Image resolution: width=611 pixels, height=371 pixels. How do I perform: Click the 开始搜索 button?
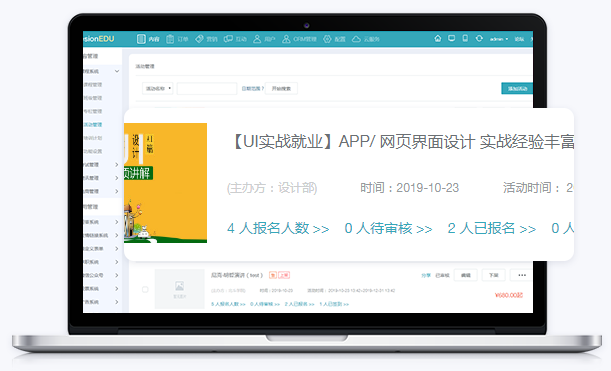[x=281, y=88]
